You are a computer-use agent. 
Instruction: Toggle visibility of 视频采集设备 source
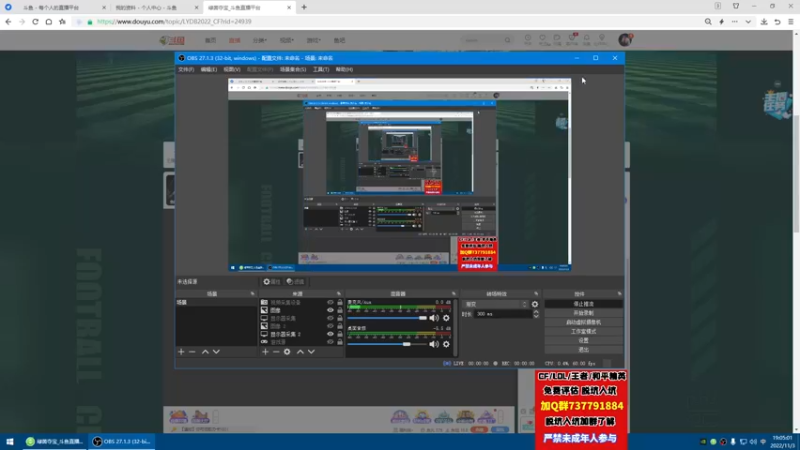coord(330,303)
